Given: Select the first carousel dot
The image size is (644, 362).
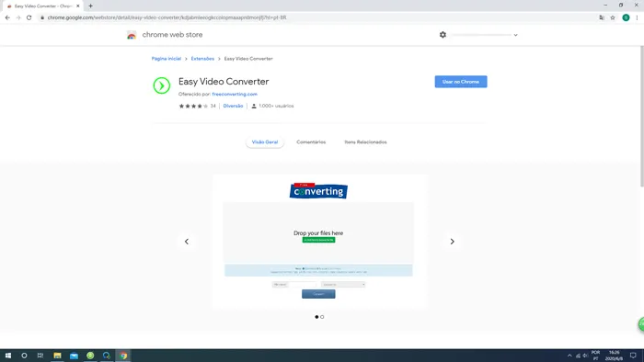Looking at the screenshot, I should [x=316, y=317].
